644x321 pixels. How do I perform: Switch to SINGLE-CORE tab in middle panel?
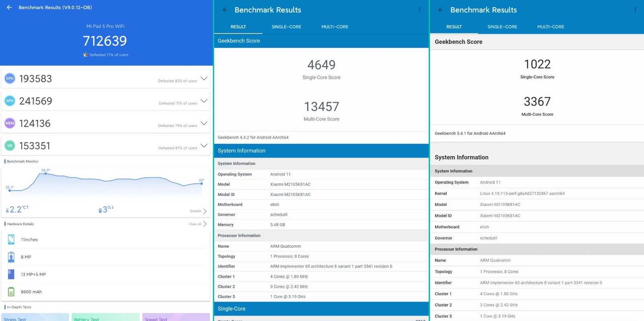(286, 27)
